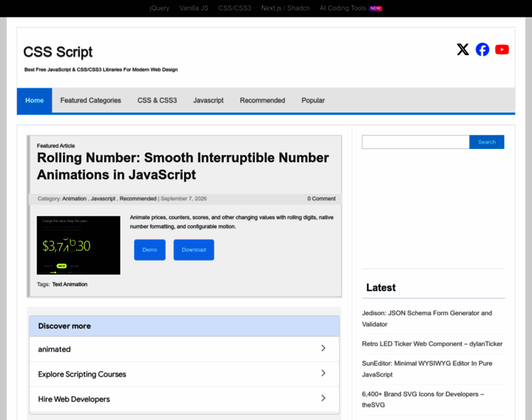Viewport: 532px width, 420px height.
Task: Open AI Coding Tools in the top bar
Action: point(343,8)
